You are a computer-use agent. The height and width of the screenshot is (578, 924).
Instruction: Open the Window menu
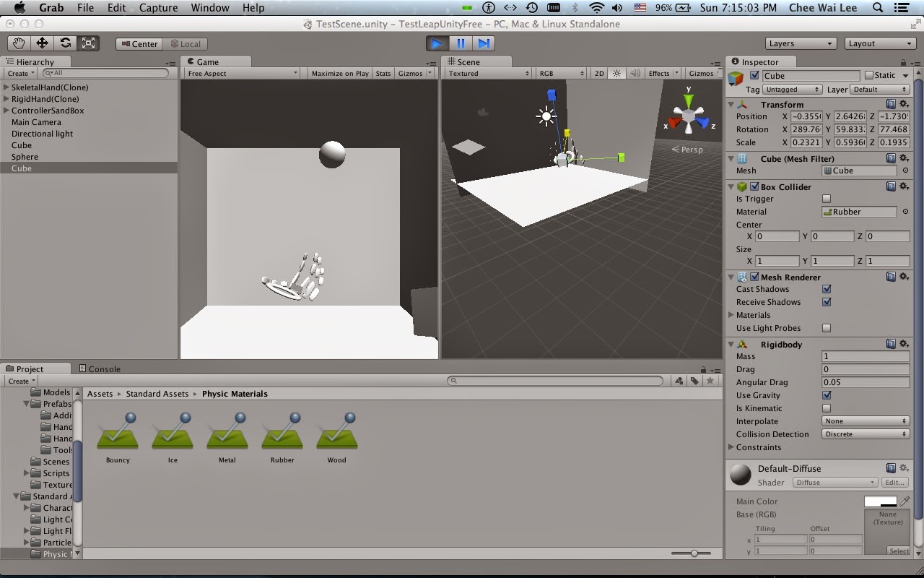point(210,8)
